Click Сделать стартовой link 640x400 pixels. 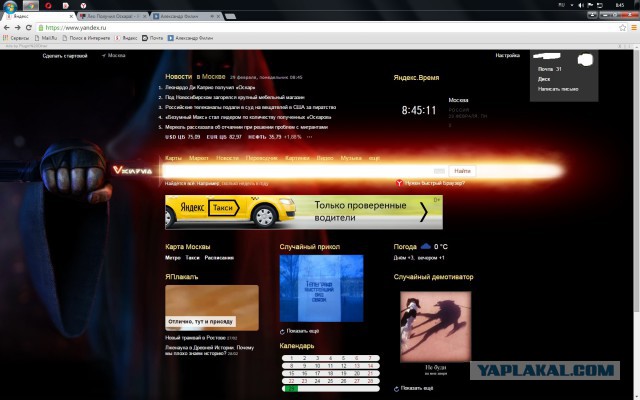65,56
